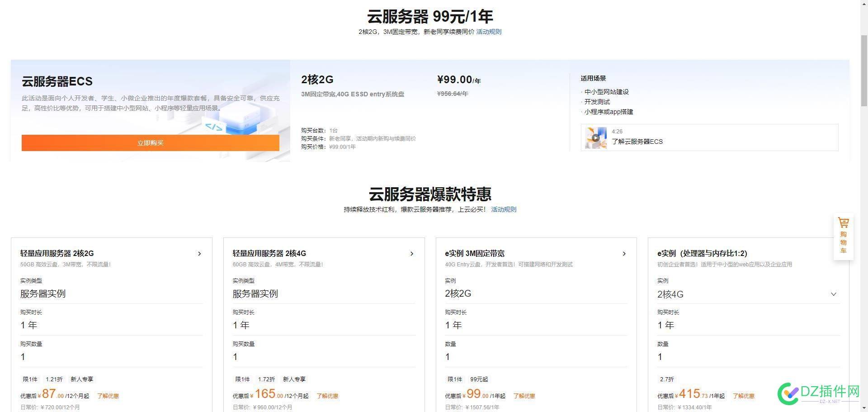
Task: Click the 2.7折 discount tag
Action: click(x=667, y=379)
